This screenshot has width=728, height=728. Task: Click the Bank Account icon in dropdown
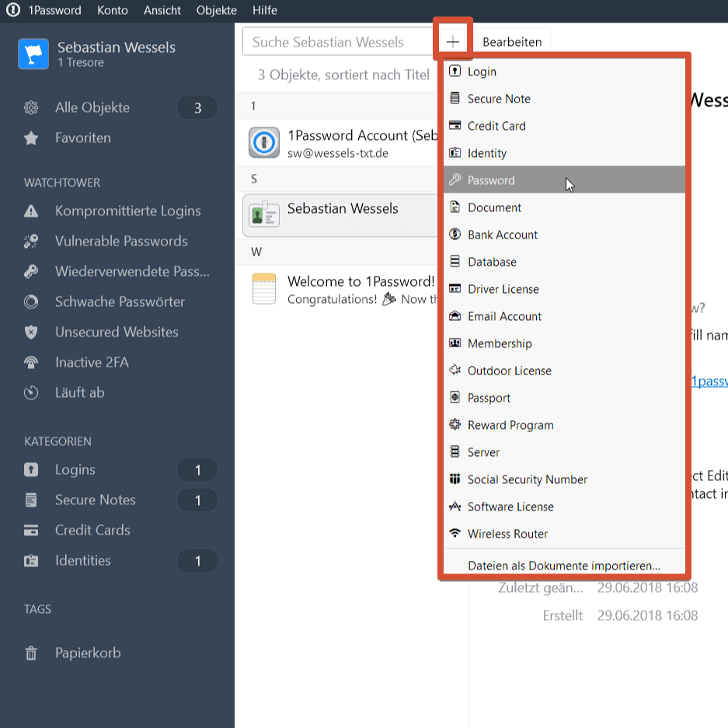455,234
